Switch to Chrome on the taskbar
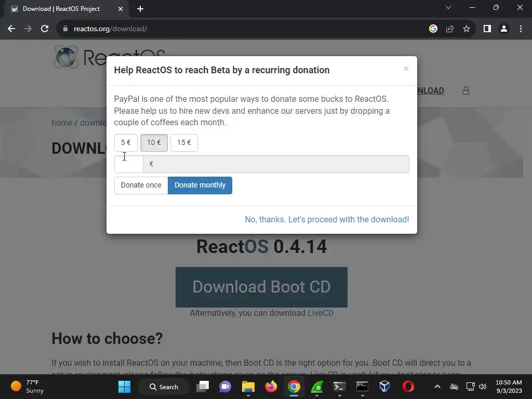Viewport: 532px width, 399px height. point(294,387)
